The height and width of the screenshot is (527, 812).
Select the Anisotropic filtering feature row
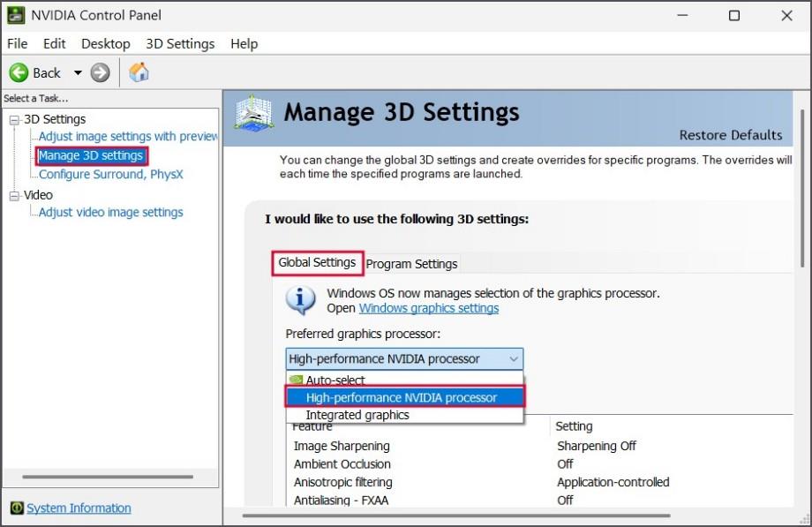538,483
